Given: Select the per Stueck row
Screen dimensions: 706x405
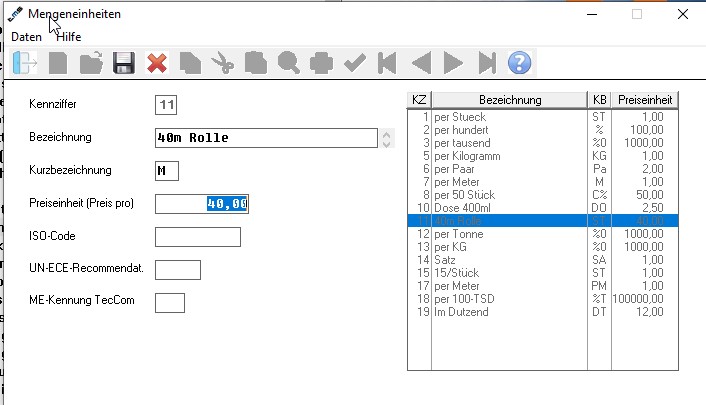Looking at the screenshot, I should coord(543,117).
